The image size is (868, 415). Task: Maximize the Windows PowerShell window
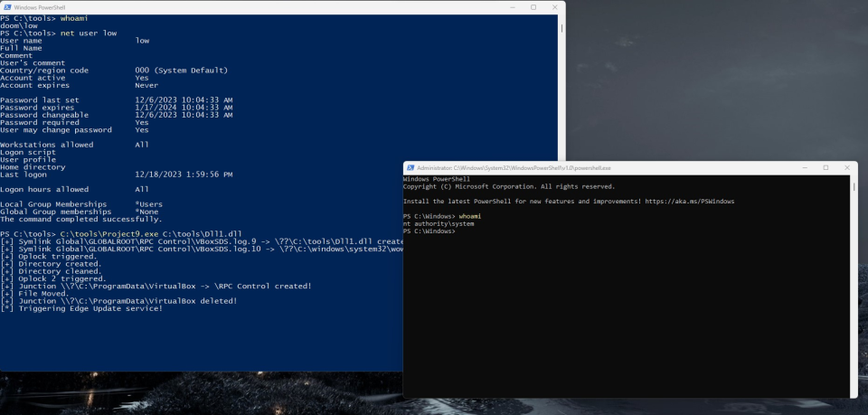[533, 7]
